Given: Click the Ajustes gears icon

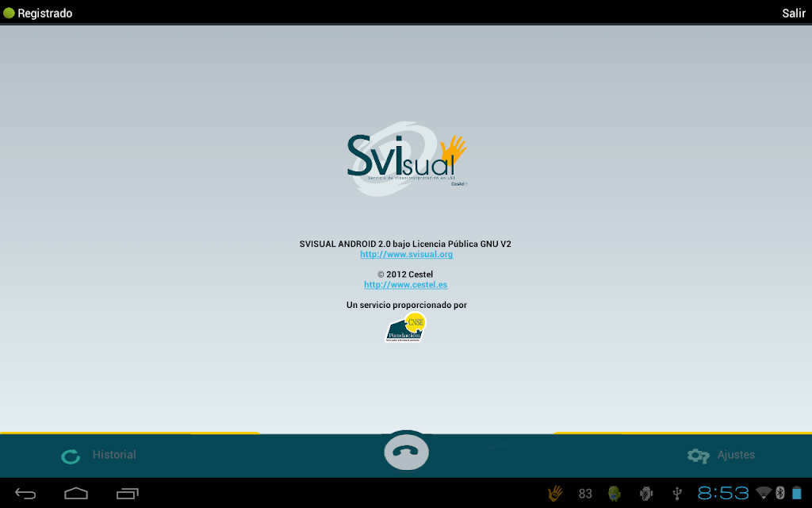Looking at the screenshot, I should coord(698,456).
